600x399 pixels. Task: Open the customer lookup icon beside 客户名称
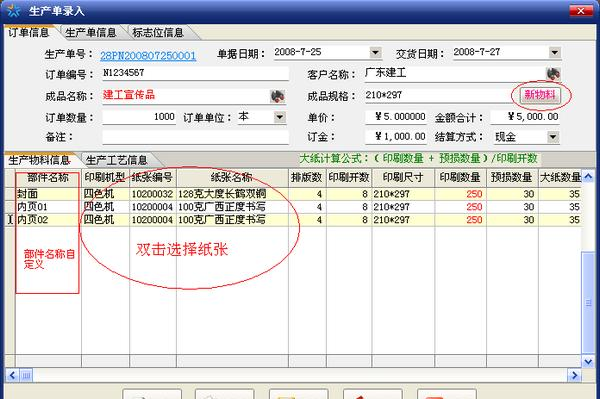click(x=553, y=73)
